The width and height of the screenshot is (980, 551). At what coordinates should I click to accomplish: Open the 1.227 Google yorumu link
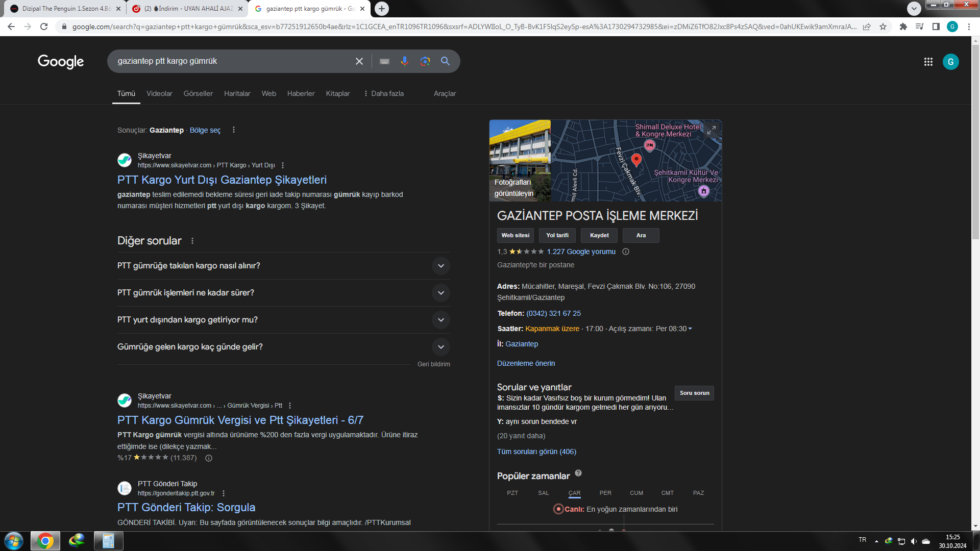tap(581, 252)
